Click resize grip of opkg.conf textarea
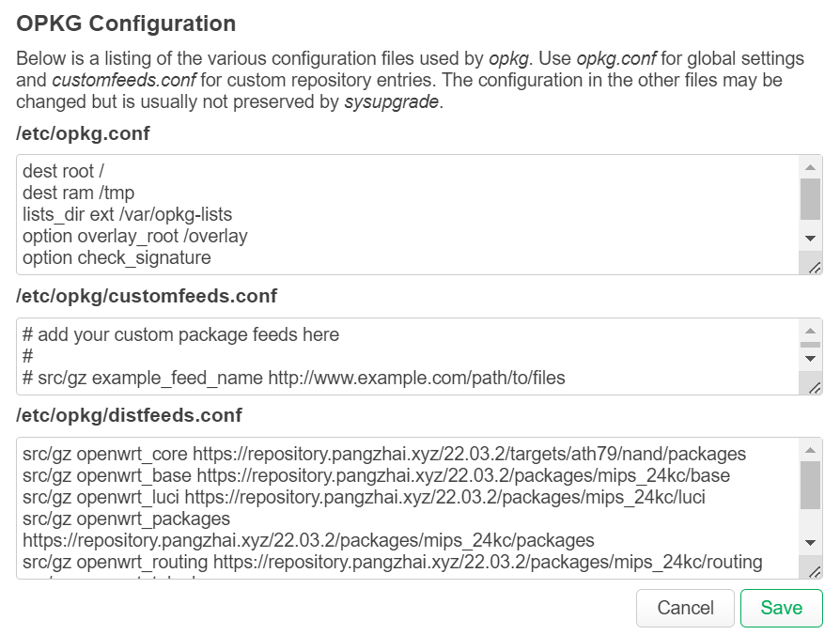The image size is (840, 635). click(x=814, y=267)
